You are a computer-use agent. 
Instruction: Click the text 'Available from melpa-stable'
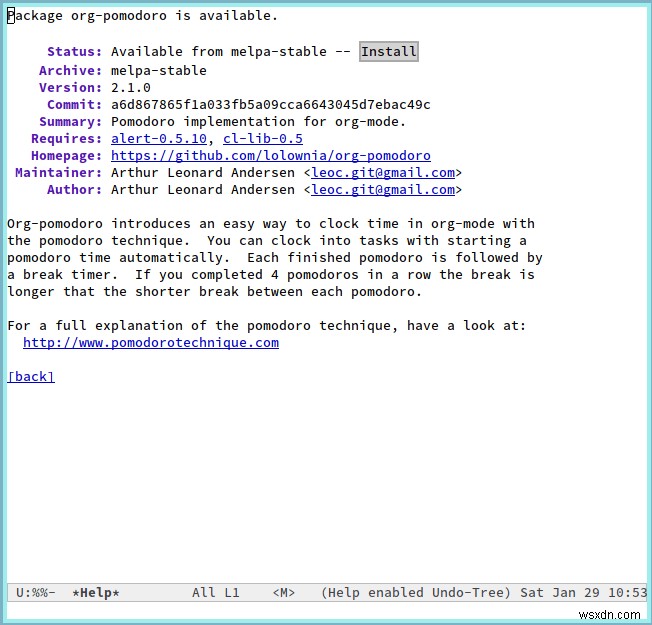tap(219, 52)
